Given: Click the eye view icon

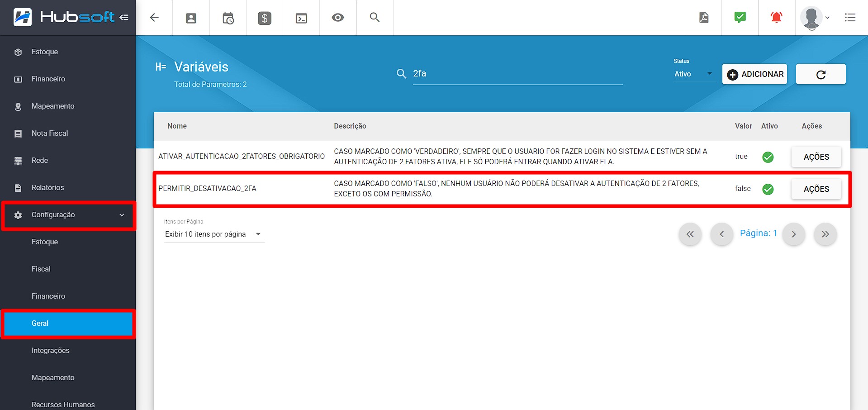Looking at the screenshot, I should 338,18.
